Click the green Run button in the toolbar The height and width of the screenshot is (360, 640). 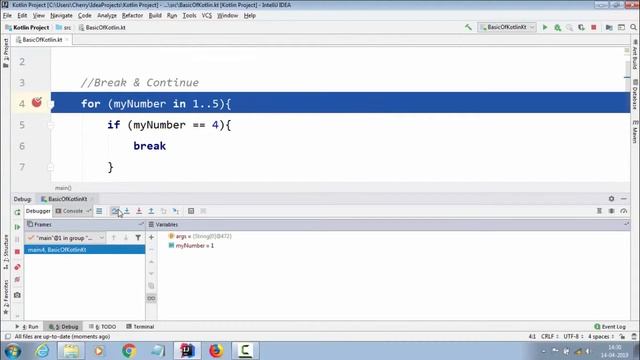pos(544,27)
